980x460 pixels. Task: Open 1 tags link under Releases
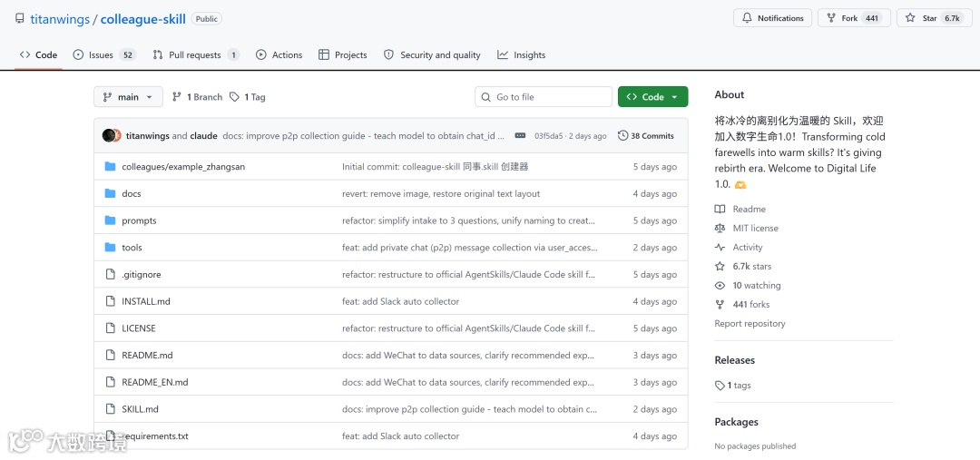click(x=733, y=385)
